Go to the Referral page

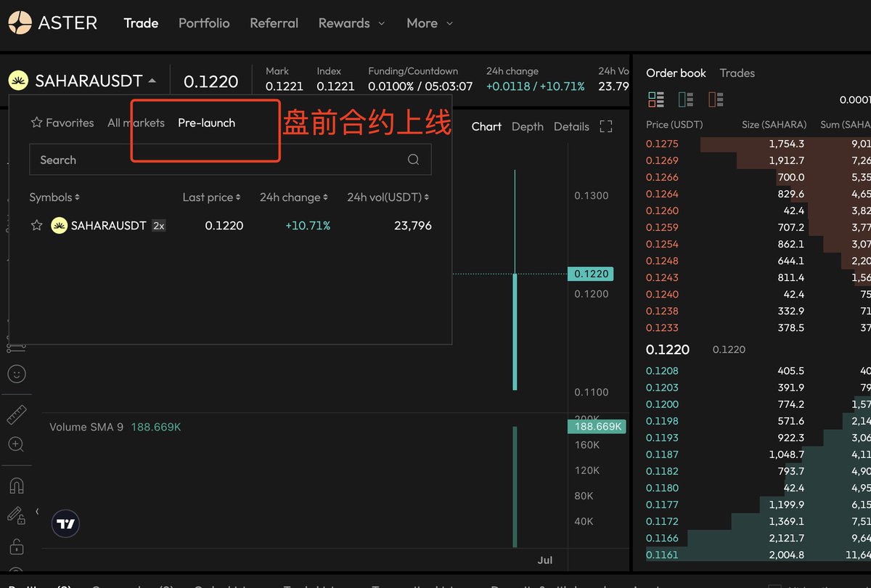click(x=274, y=23)
